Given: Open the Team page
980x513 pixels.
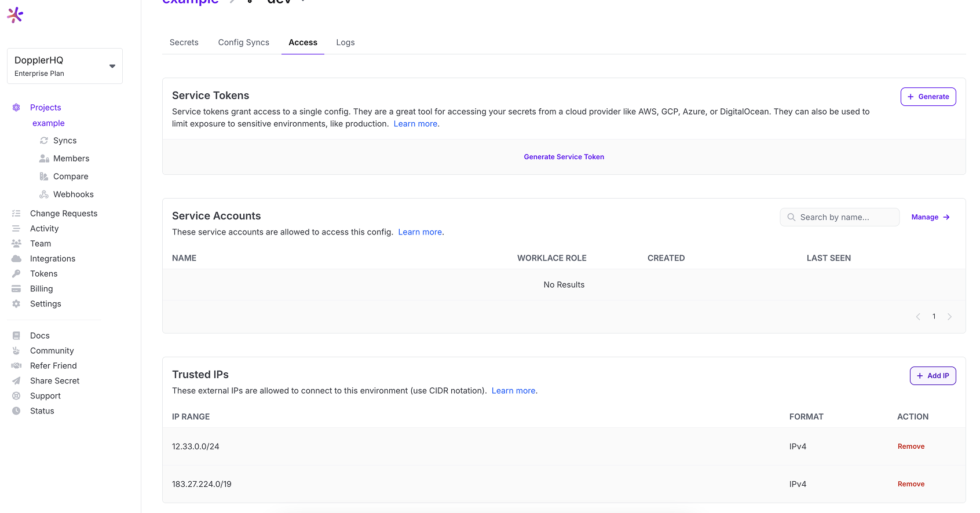Looking at the screenshot, I should 41,244.
